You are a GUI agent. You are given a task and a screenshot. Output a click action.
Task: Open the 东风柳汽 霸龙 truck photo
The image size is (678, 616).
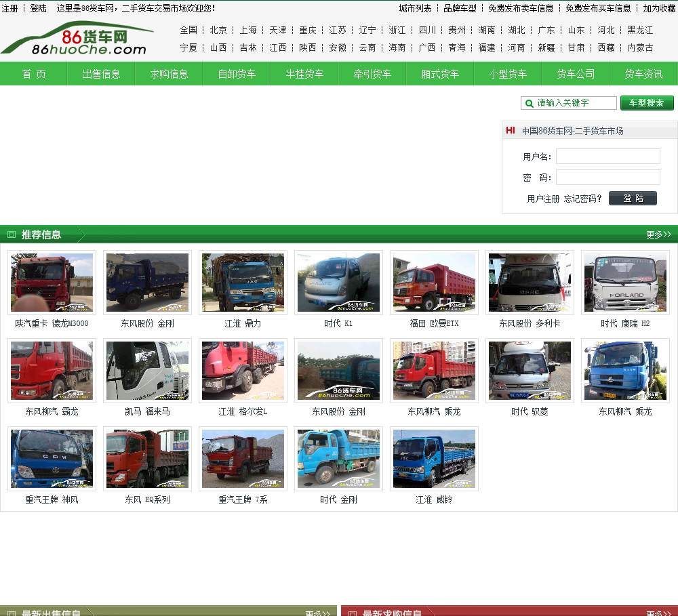pos(52,371)
